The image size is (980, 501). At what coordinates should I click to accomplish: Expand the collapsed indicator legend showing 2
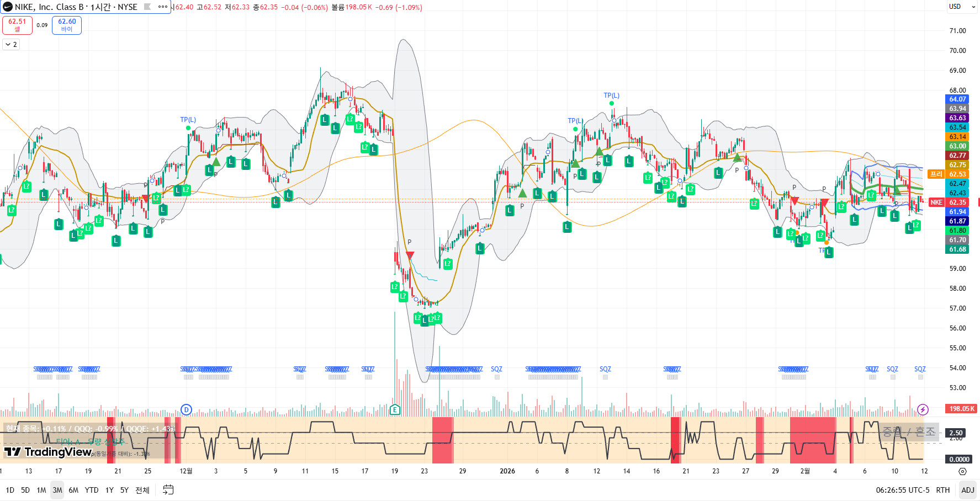[11, 44]
